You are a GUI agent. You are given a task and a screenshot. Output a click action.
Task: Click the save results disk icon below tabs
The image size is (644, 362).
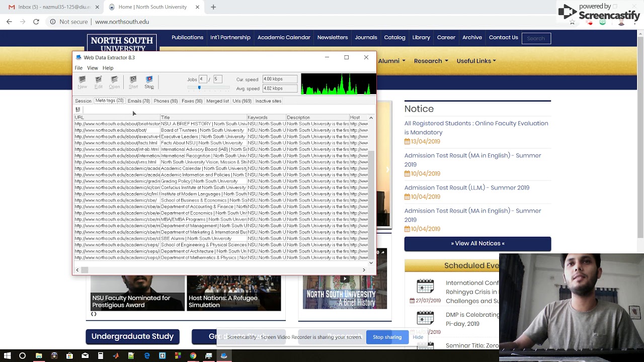[x=78, y=110]
